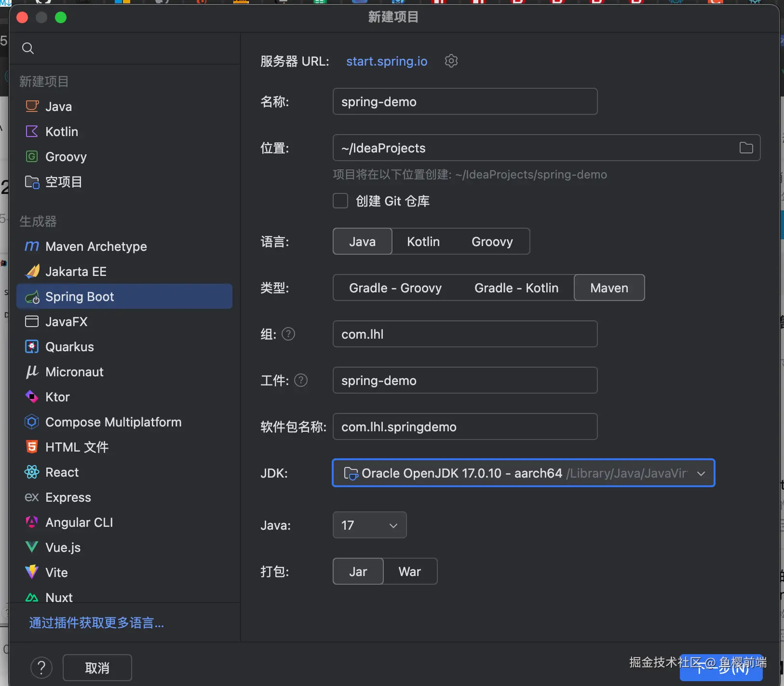The image size is (784, 686).
Task: Click the folder browse icon in location field
Action: pos(746,148)
